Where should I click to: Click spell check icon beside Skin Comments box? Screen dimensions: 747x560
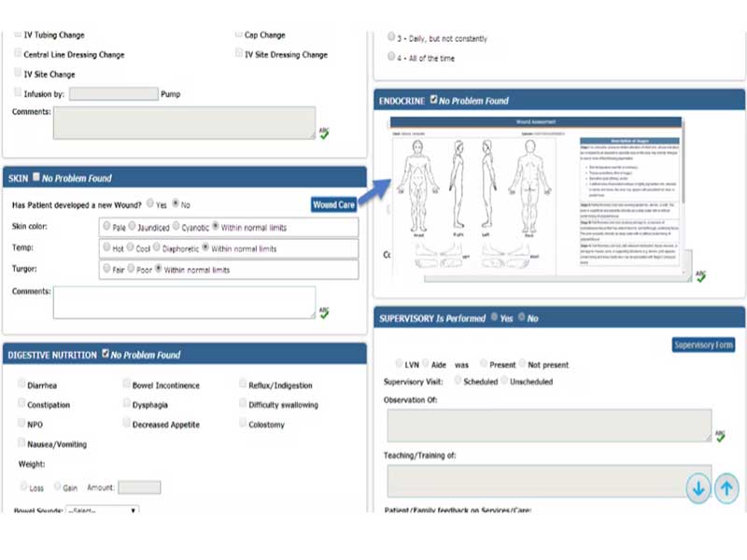tap(324, 313)
